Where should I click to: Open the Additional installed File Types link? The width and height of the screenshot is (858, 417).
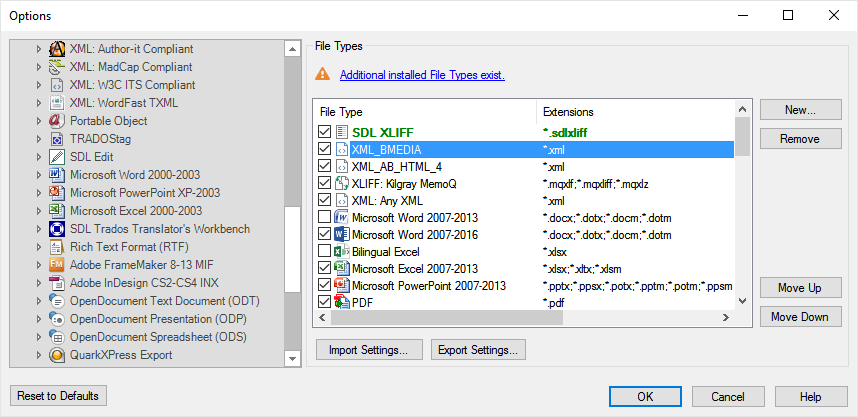point(422,75)
